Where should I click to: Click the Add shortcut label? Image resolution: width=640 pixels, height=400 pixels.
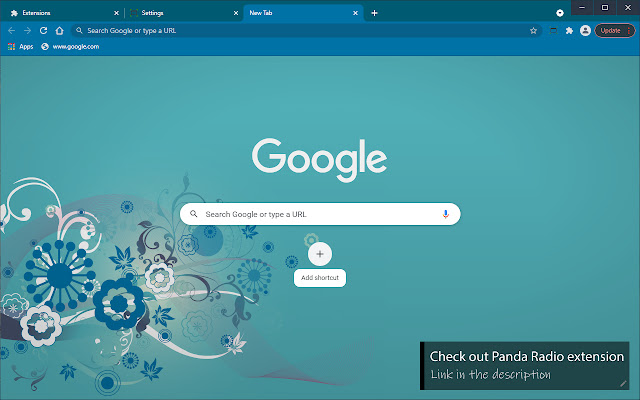[320, 278]
